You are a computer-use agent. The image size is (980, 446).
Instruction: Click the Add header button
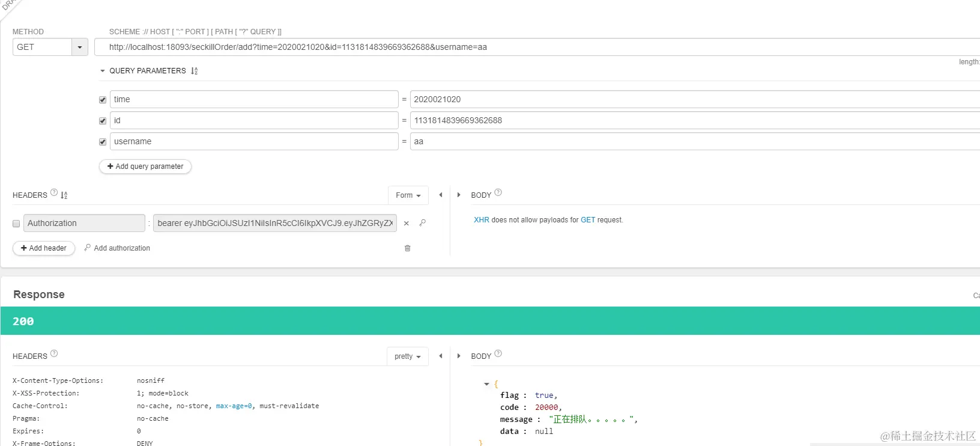44,248
